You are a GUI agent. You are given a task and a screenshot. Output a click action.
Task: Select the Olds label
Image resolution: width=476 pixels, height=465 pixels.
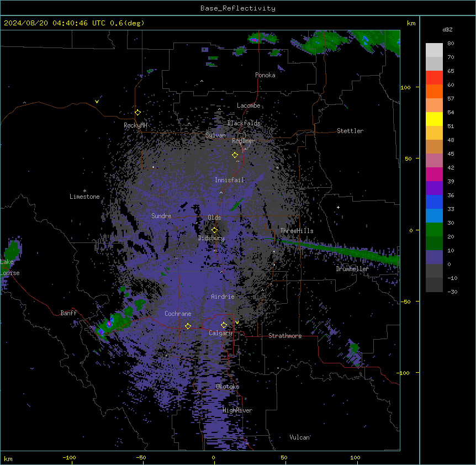click(214, 218)
